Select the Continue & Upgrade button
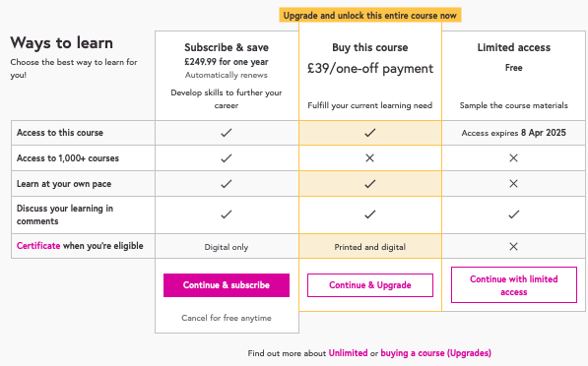Screen dimensions: 588x366 370,285
